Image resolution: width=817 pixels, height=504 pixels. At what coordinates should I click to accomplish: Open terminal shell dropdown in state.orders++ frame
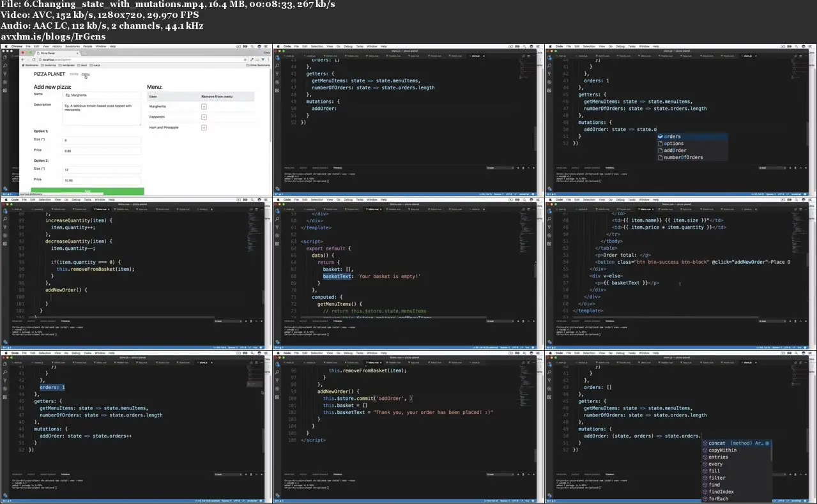[227, 475]
